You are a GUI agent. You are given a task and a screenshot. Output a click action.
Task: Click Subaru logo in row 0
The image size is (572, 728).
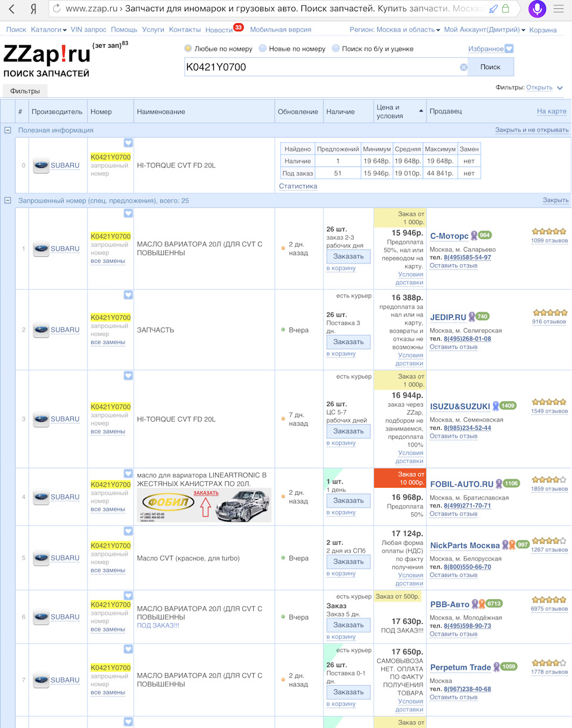tap(41, 165)
